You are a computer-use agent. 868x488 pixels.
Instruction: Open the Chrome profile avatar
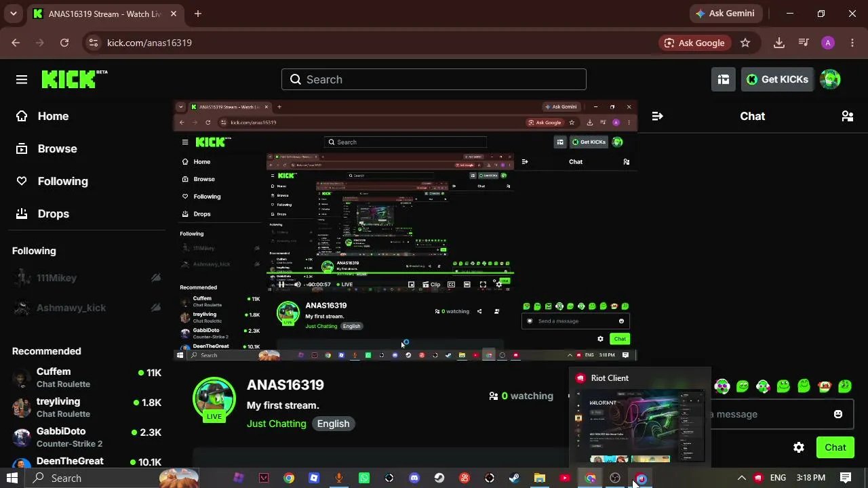[828, 43]
